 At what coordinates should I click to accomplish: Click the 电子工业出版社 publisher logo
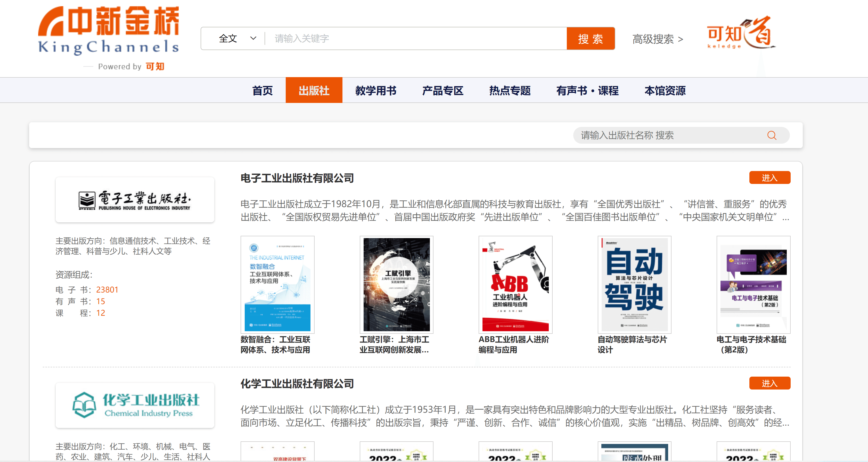click(x=135, y=200)
